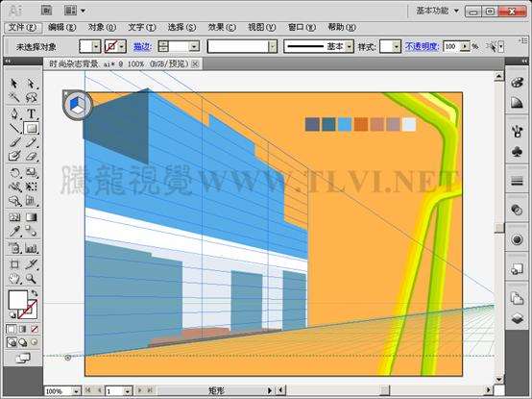Swap fill and stroke colors arrow
This screenshot has height=399, width=532.
coord(35,292)
